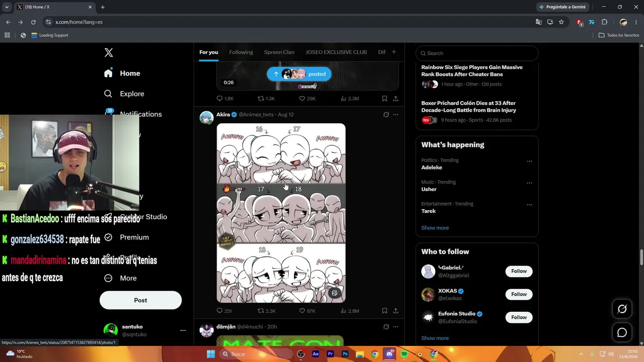
Task: Open the Boxer Prichard Colón news story
Action: tap(477, 112)
